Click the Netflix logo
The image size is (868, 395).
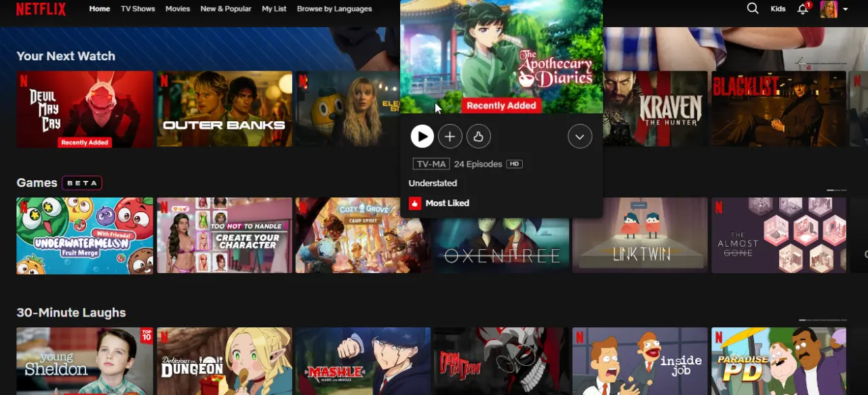click(x=41, y=9)
